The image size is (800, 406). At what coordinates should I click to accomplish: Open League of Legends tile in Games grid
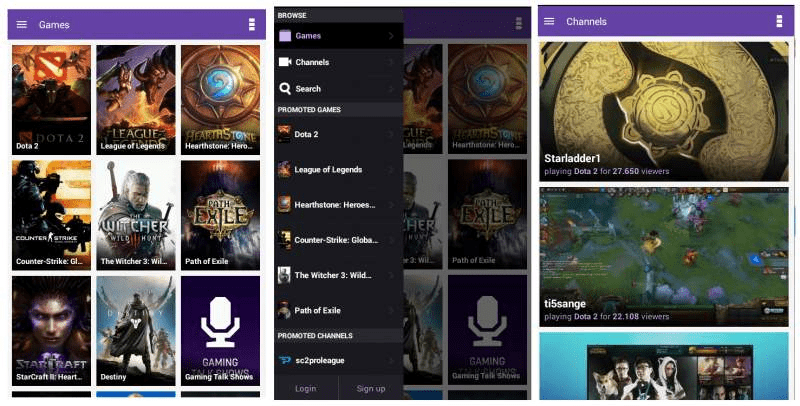(136, 100)
